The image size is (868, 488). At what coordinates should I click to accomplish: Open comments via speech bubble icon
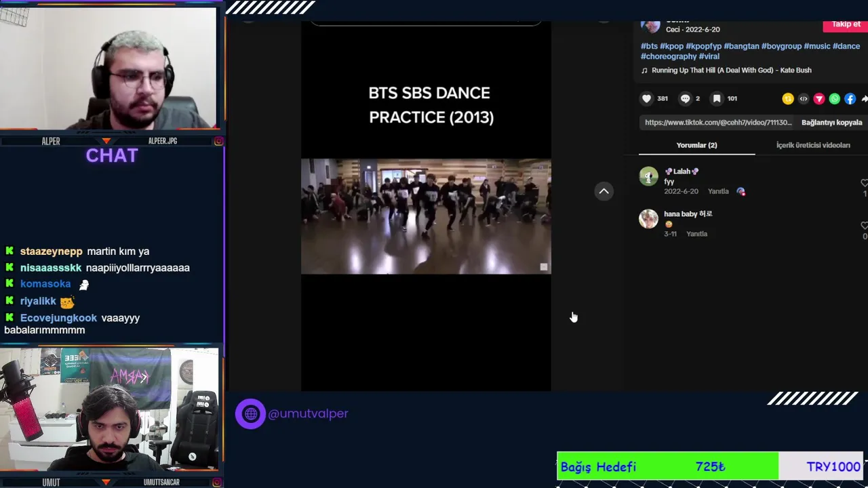[685, 99]
